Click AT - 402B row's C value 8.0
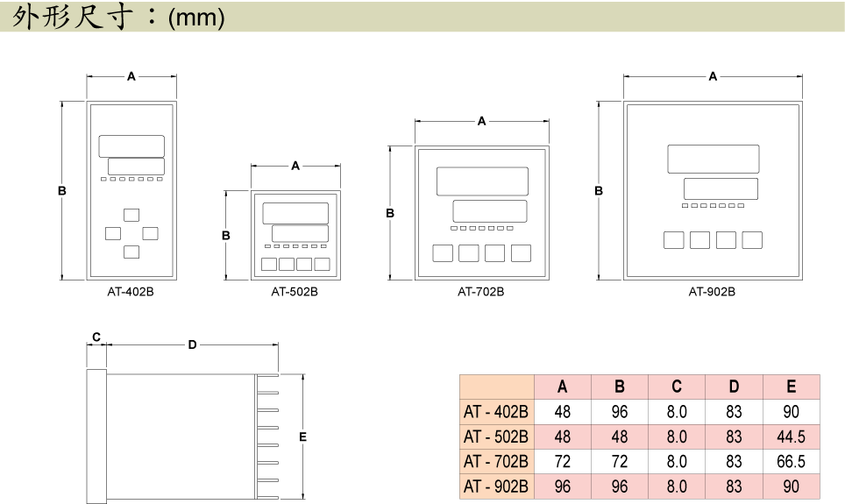This screenshot has height=504, width=845. pyautogui.click(x=677, y=412)
